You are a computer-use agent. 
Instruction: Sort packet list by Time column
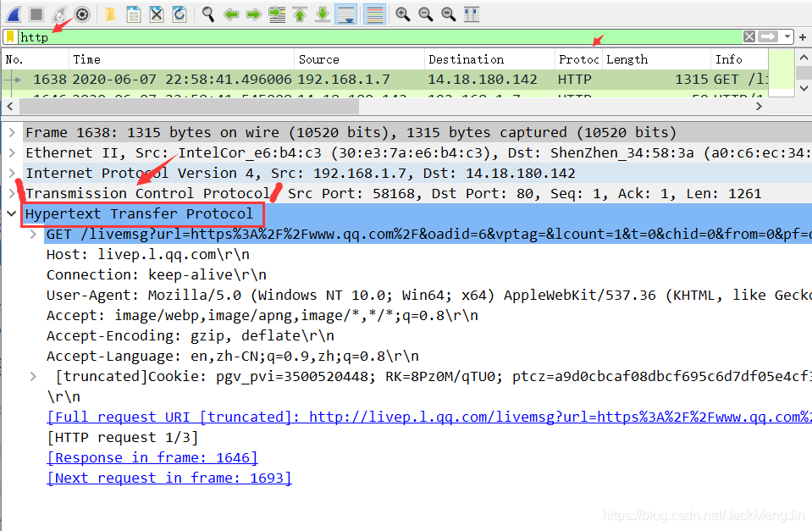tap(181, 59)
